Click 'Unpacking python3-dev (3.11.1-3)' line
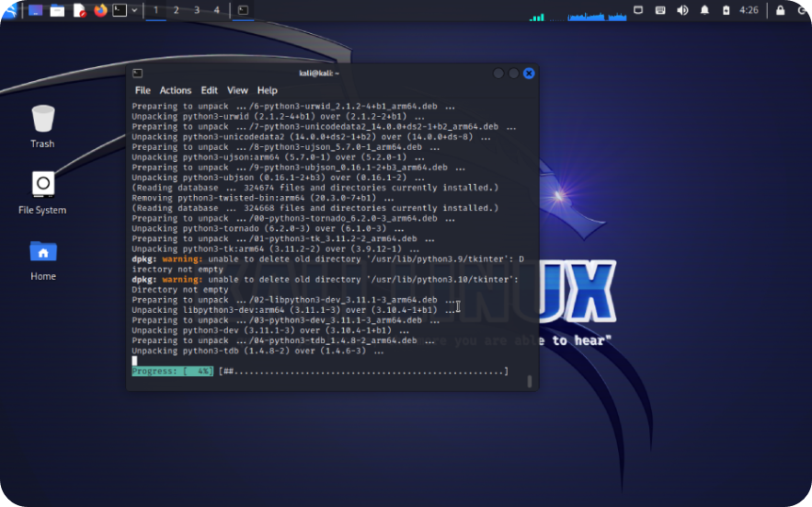Screen dimensions: 812x507 270,330
